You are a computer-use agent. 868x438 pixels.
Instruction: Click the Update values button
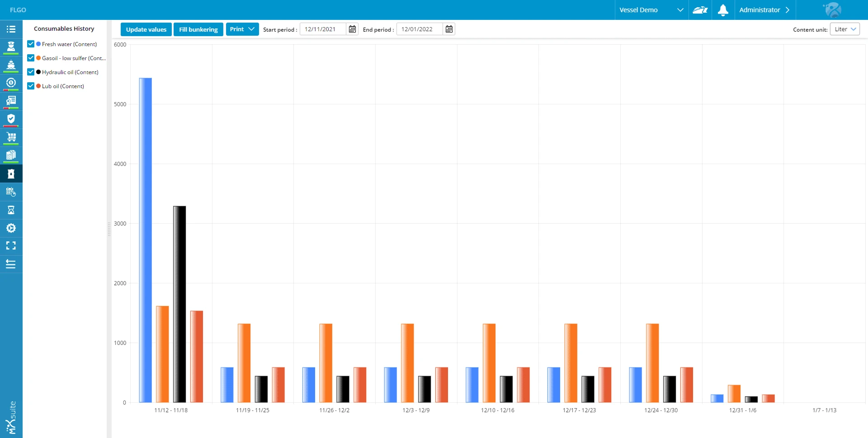pyautogui.click(x=146, y=29)
